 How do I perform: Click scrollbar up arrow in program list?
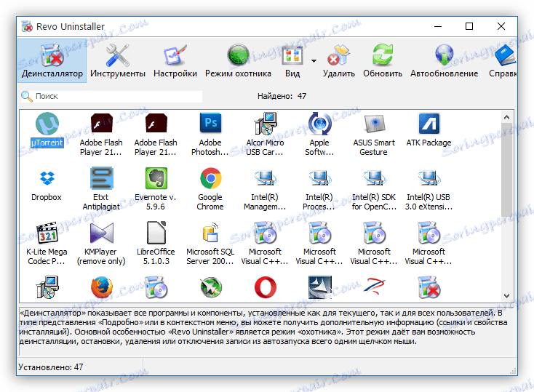tap(506, 117)
